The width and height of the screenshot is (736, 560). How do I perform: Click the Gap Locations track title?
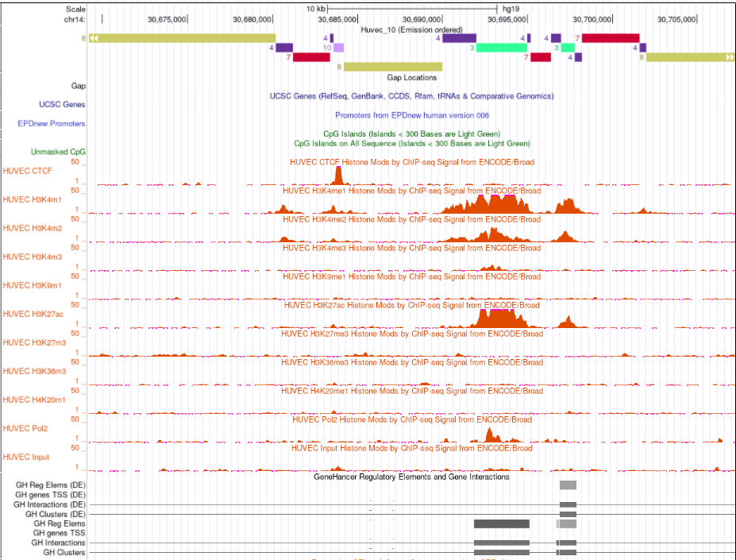(x=411, y=78)
